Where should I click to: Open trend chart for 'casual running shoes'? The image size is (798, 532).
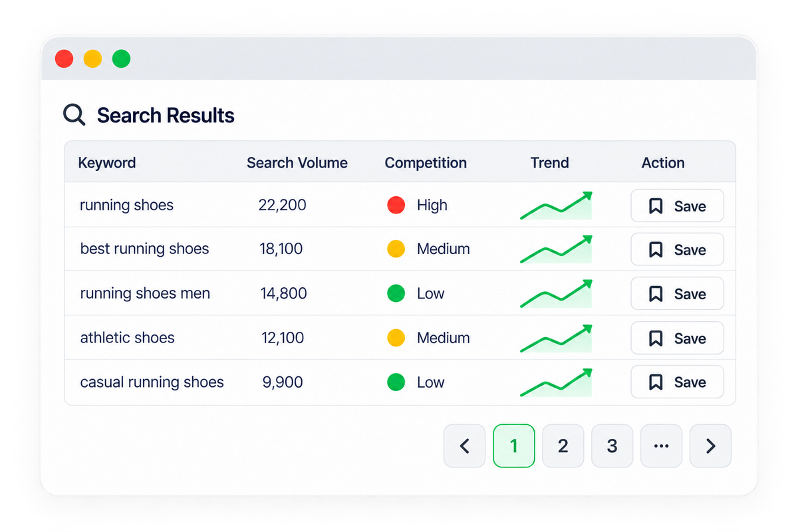[x=556, y=382]
